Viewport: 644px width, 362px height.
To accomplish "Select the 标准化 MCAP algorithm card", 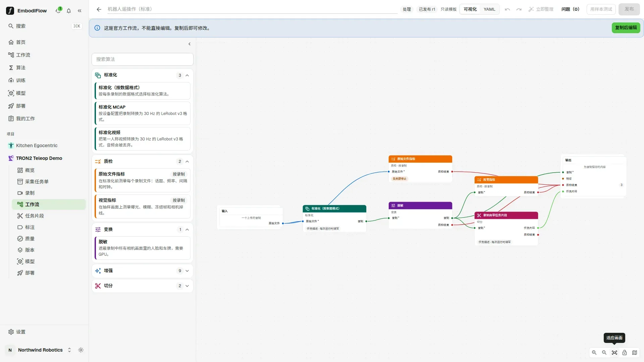I will click(x=143, y=113).
